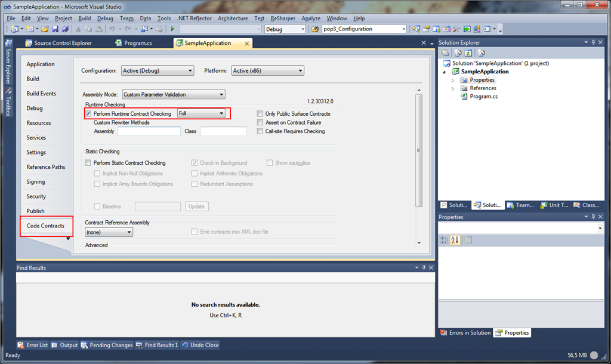Click the Copy toolbar icon
Viewport: 611px width, 364px height.
[x=88, y=29]
